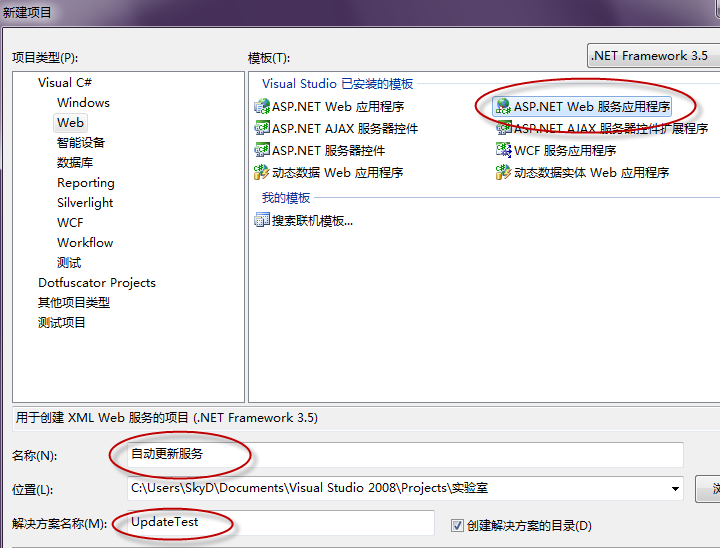Click the ASP.NET Web 应用程序 label
Viewport: 720px width, 548px height.
[338, 107]
